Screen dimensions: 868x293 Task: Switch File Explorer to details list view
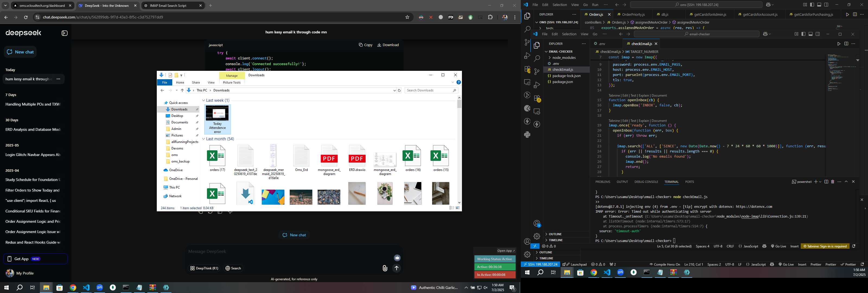tap(452, 208)
